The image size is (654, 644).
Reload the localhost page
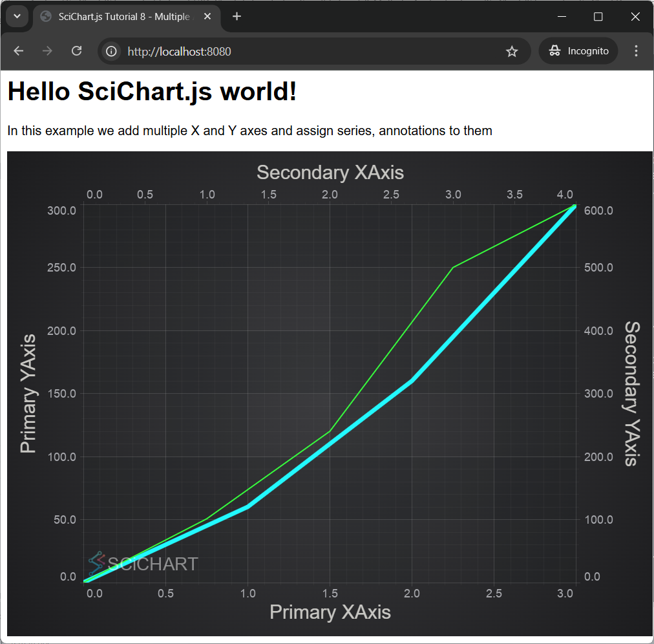click(x=76, y=51)
